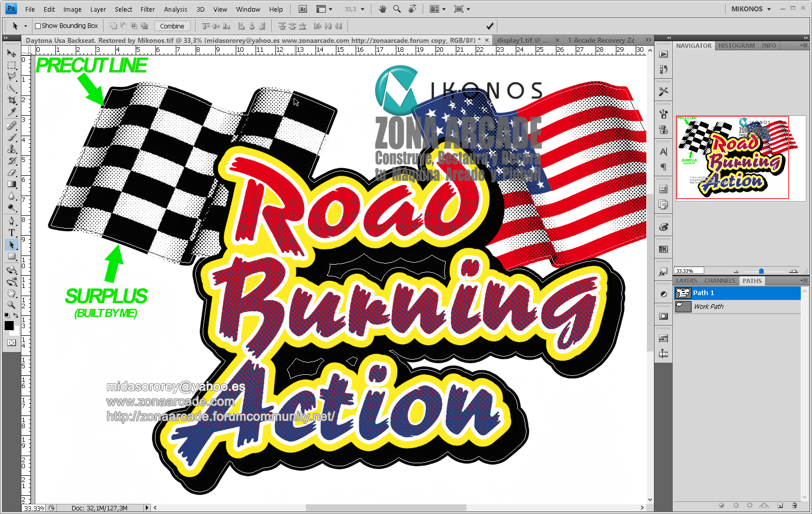
Task: Open the Character panel icon in dock
Action: click(x=663, y=151)
